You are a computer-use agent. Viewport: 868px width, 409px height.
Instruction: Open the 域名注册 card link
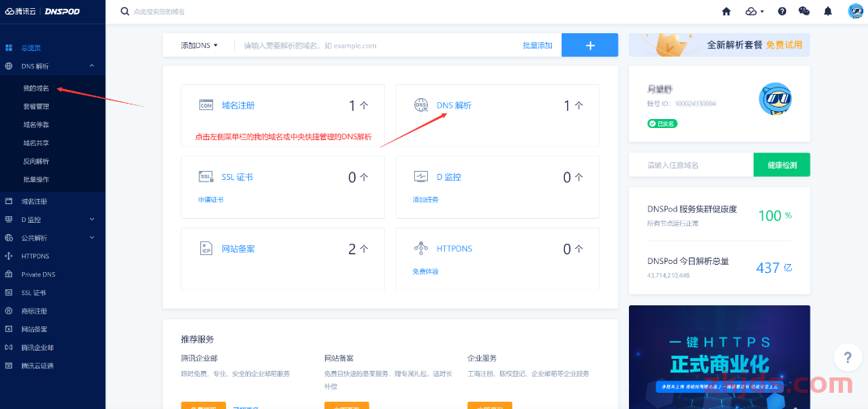pyautogui.click(x=238, y=105)
